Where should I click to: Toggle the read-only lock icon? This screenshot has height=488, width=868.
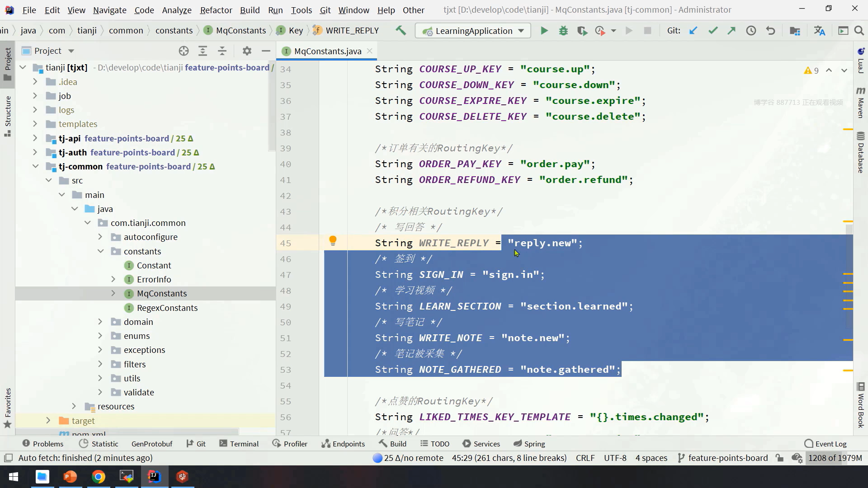779,458
